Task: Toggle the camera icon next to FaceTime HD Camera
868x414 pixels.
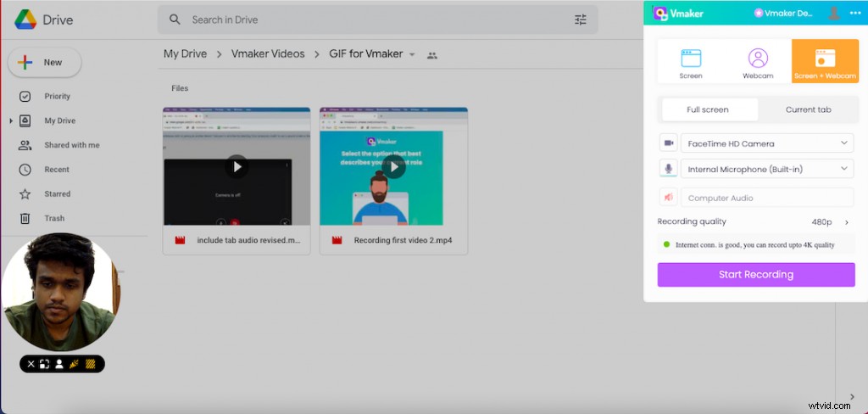Action: click(669, 143)
